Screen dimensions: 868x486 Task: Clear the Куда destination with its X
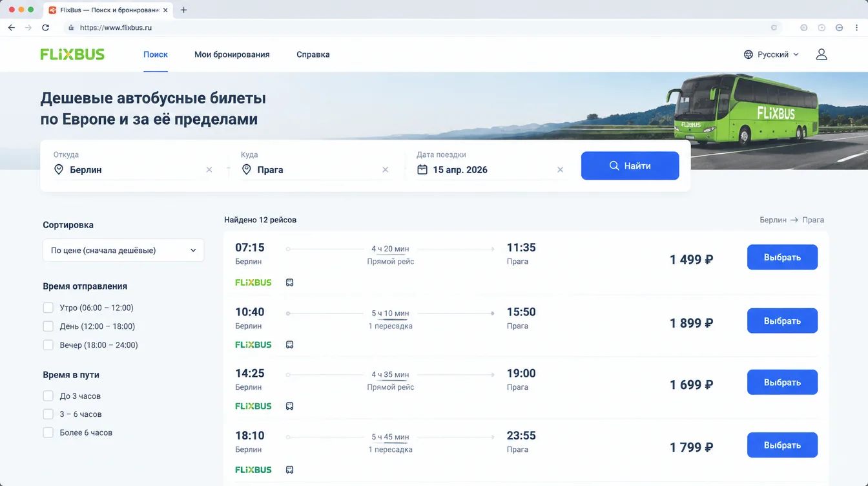(x=386, y=170)
